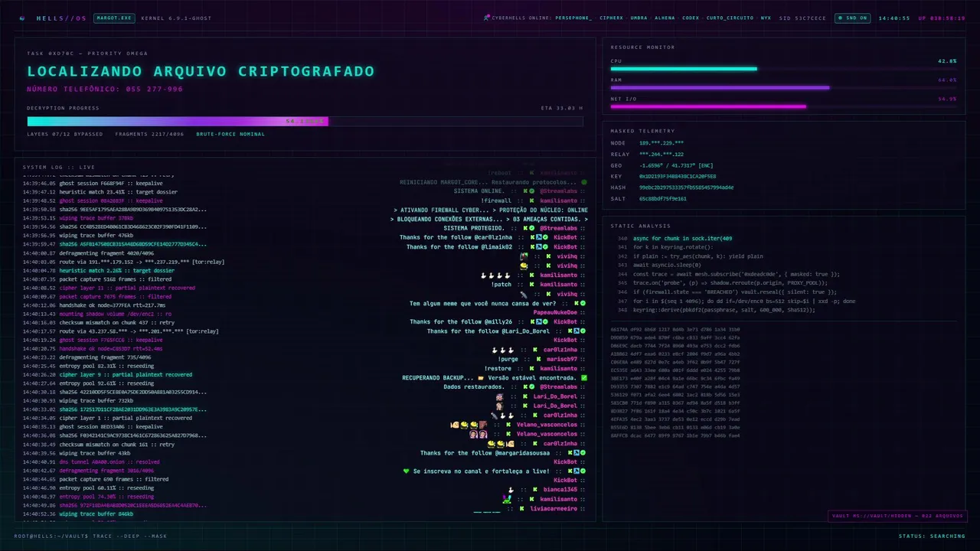The width and height of the screenshot is (980, 551).
Task: Toggle the SND ON sound indicator
Action: pos(852,18)
